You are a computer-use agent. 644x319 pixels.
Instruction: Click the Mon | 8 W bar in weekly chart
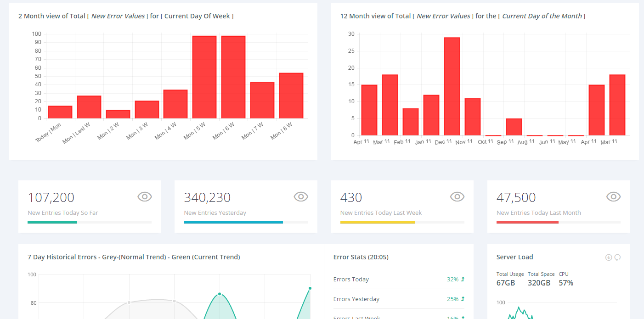tap(291, 95)
